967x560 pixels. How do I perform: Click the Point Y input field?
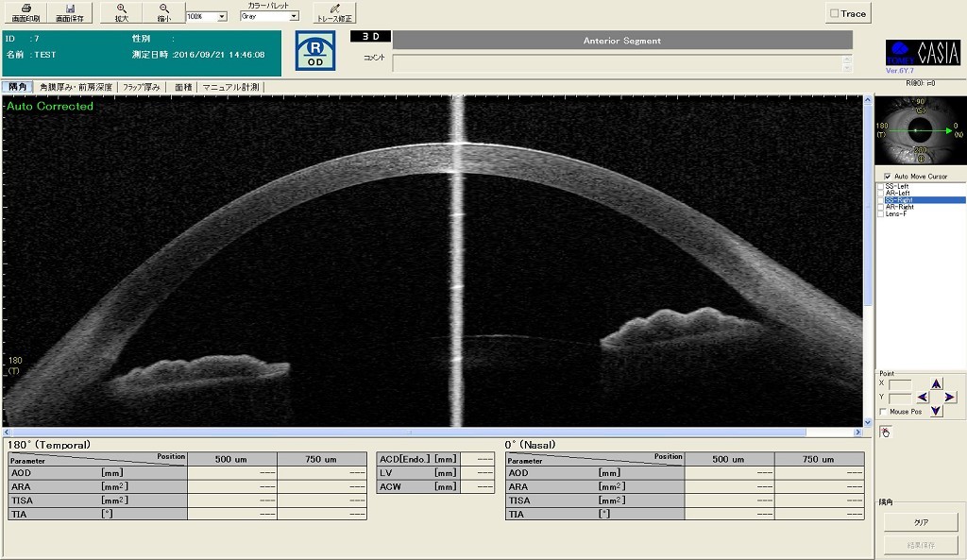click(x=900, y=398)
